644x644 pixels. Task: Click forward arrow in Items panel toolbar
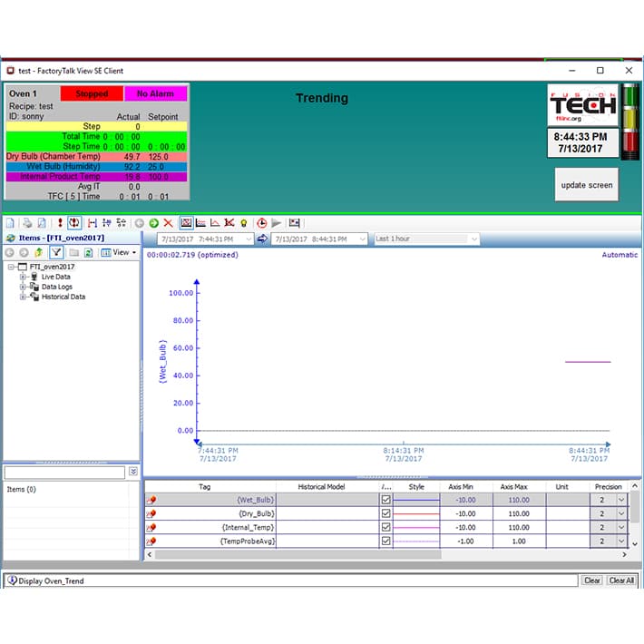click(x=24, y=252)
